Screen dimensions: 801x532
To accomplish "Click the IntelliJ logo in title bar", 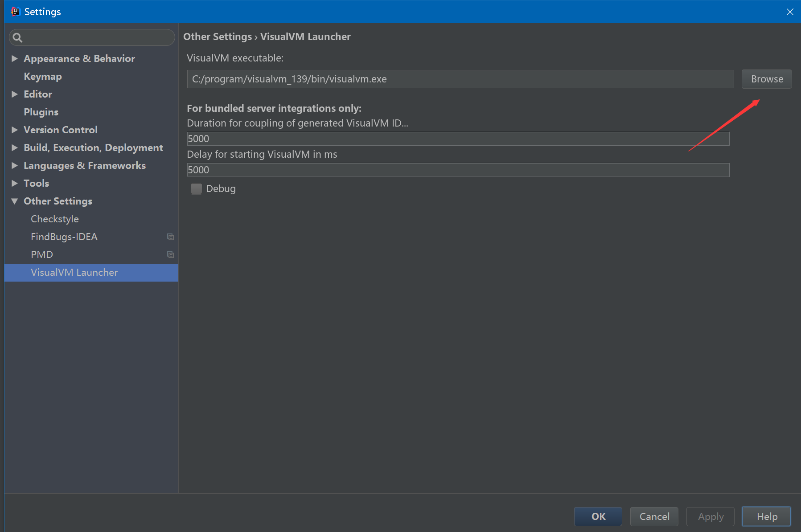I will [x=16, y=12].
